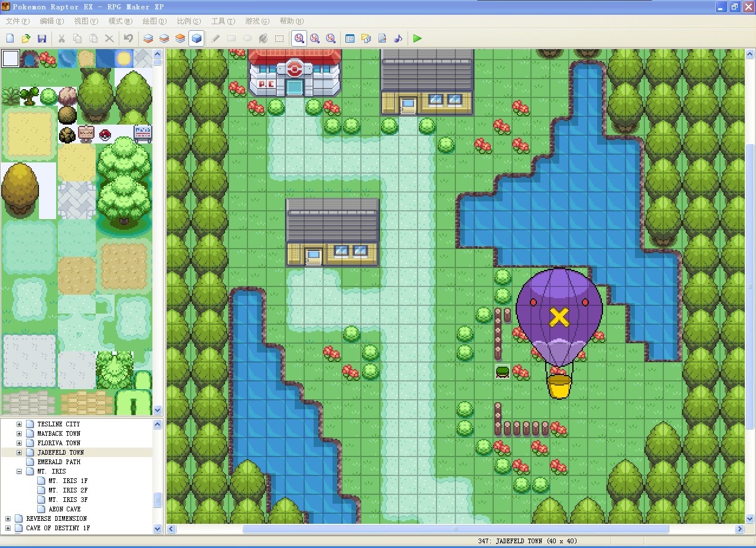Open the 编辑(E) menu
Screen dimensions: 756x548
pos(51,21)
